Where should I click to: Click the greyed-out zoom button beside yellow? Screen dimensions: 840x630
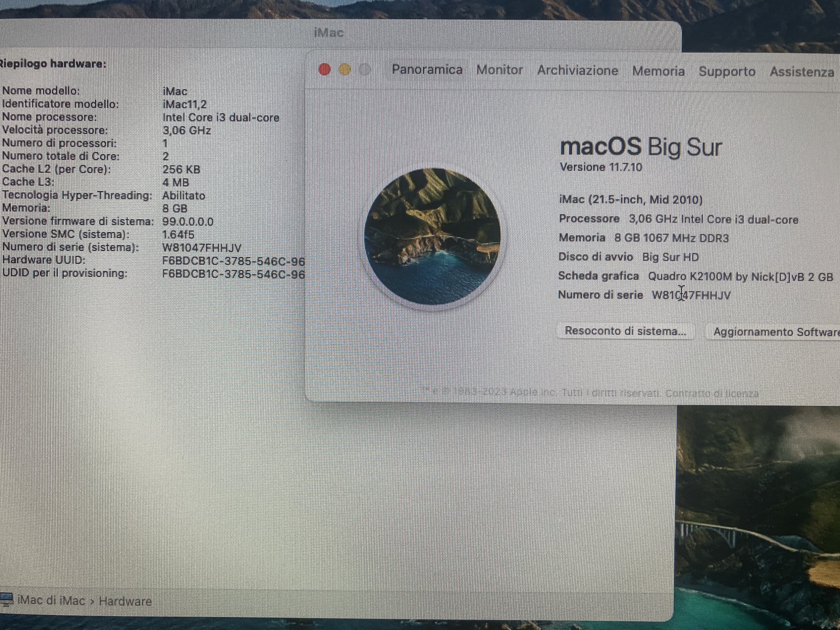[x=365, y=70]
